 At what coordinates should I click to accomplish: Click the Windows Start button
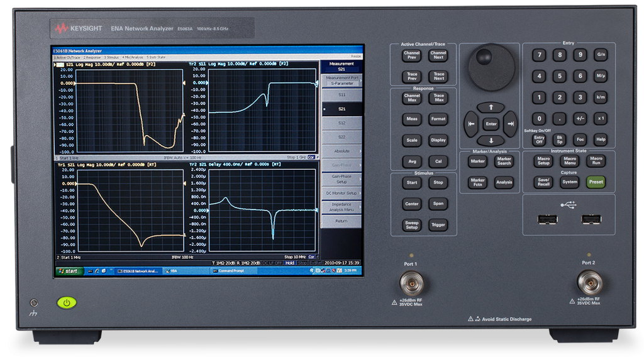click(x=69, y=271)
